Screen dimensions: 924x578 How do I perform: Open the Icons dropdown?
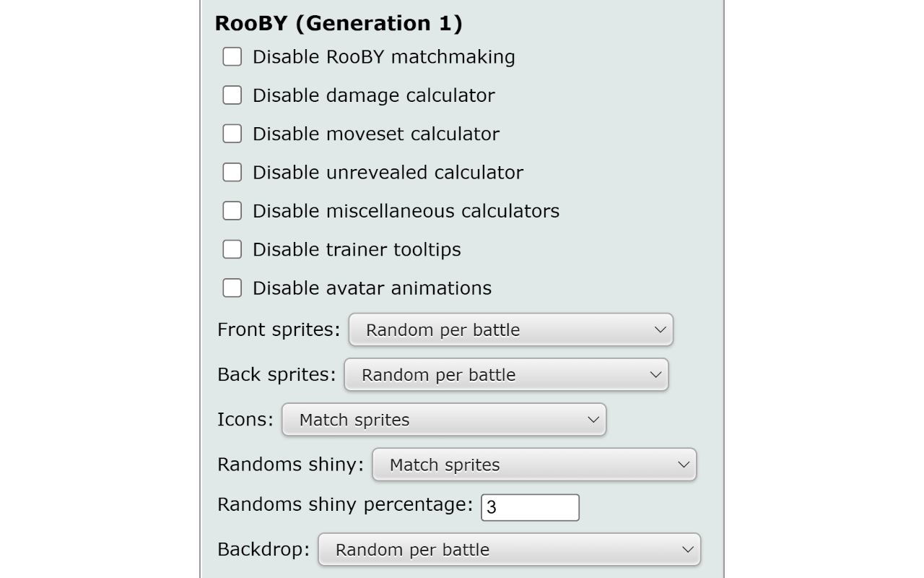443,420
